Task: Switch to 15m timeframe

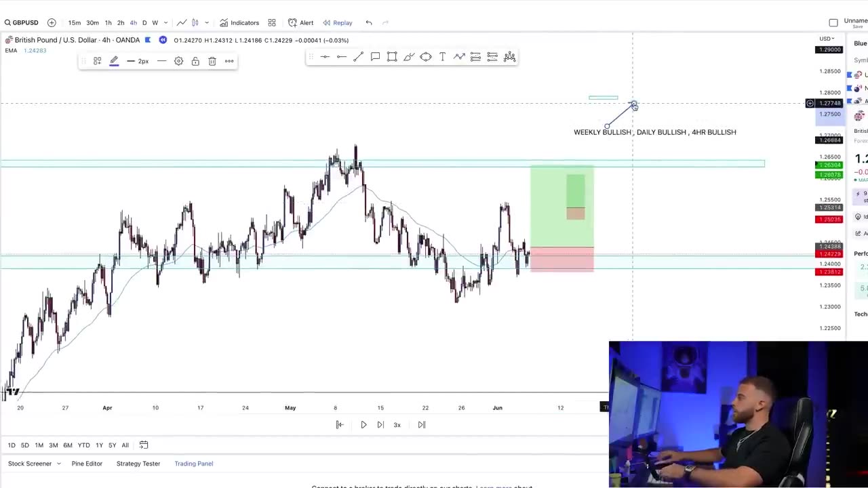Action: 75,22
